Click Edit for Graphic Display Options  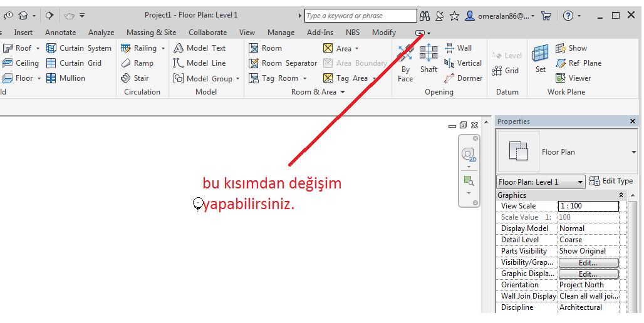pos(588,274)
